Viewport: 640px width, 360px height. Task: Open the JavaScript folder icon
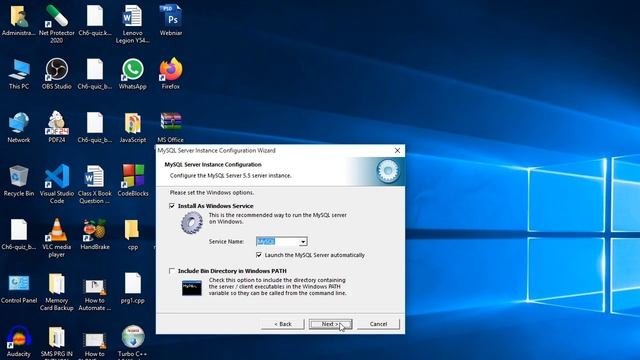pos(133,127)
